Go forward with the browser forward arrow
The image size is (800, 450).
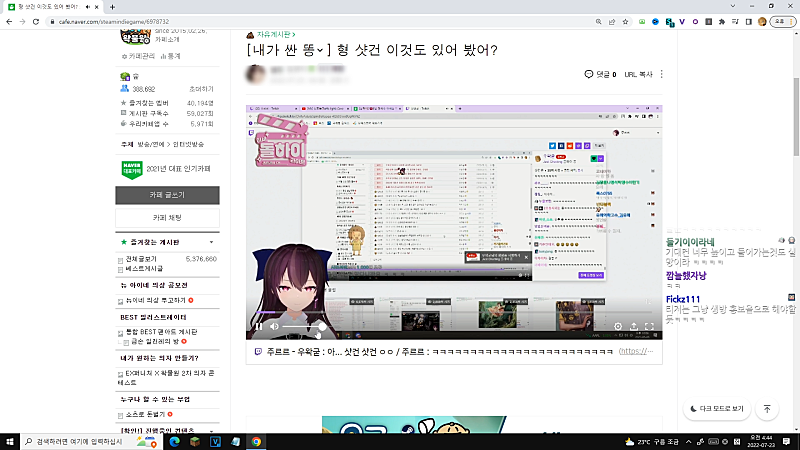coord(22,22)
